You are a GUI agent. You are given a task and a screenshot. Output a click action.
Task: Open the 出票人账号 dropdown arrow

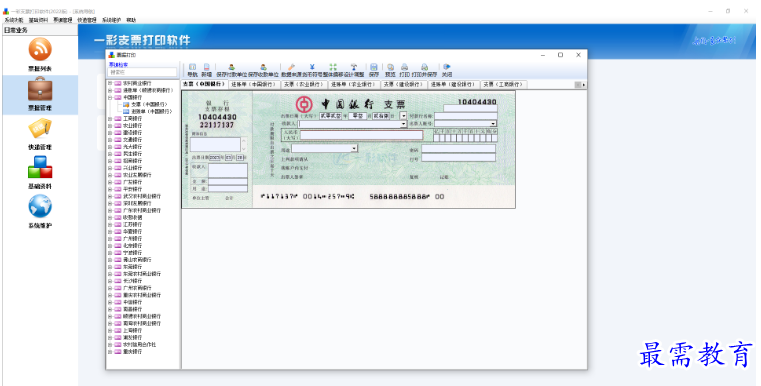(494, 123)
